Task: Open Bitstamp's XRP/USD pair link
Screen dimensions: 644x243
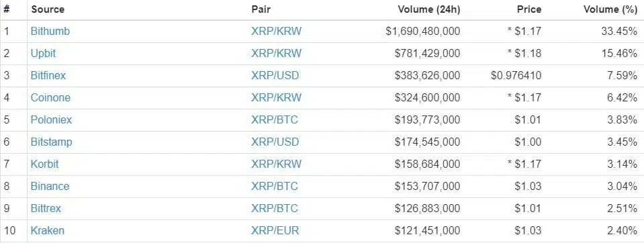Action: pyautogui.click(x=275, y=142)
